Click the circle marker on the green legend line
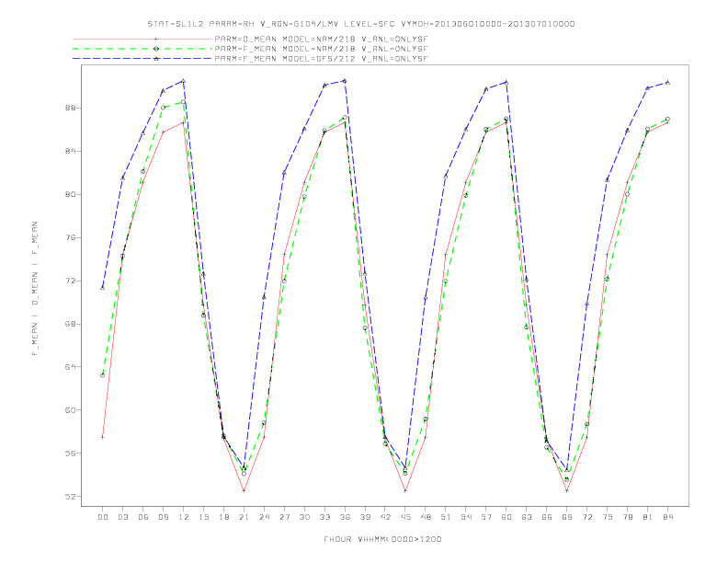728x563 pixels. pyautogui.click(x=156, y=49)
